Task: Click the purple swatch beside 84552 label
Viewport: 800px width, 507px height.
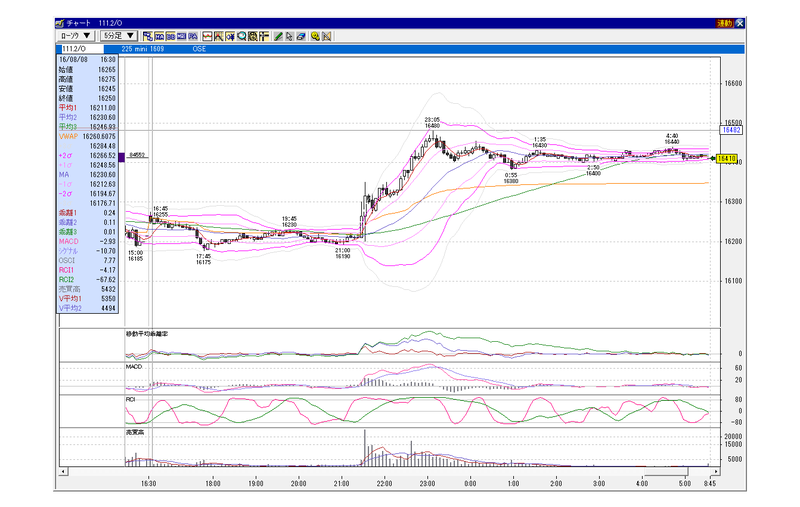Action: 121,158
